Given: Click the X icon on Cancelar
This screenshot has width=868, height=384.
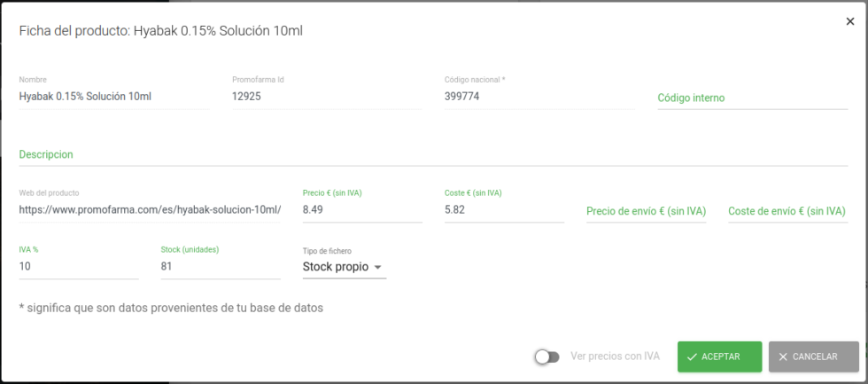Looking at the screenshot, I should pyautogui.click(x=783, y=357).
